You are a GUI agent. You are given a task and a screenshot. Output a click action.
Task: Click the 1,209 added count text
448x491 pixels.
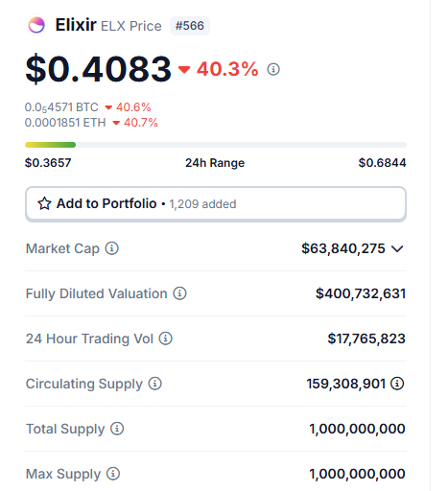click(x=202, y=204)
